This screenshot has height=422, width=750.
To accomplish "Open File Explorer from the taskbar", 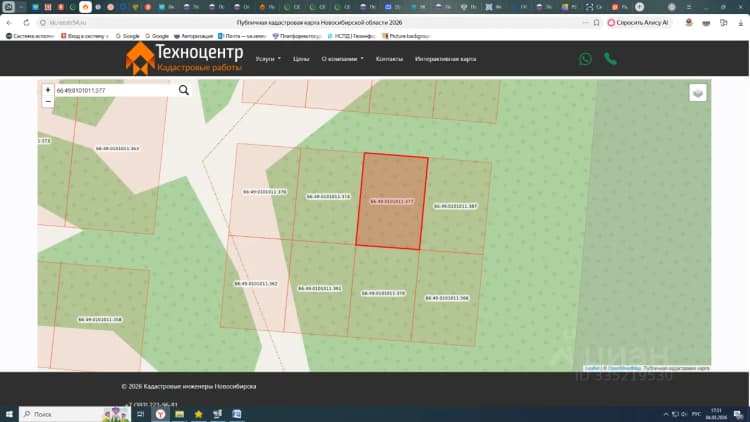I will point(179,414).
